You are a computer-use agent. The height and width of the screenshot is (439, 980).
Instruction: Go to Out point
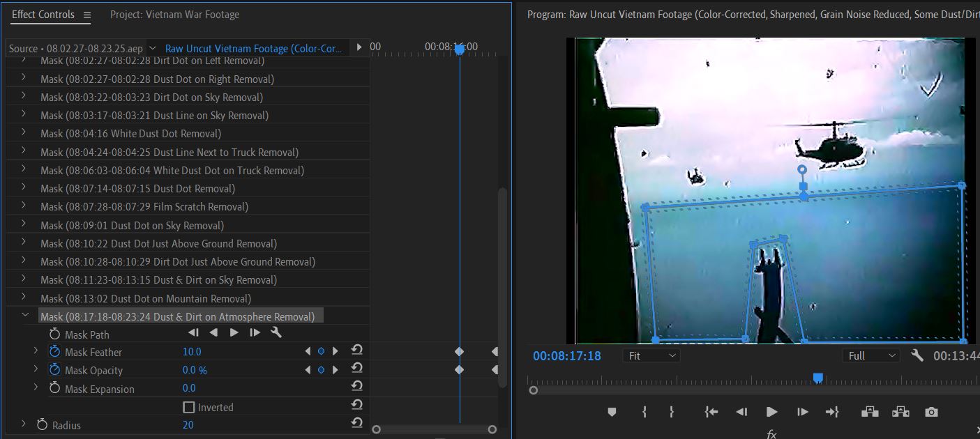pyautogui.click(x=832, y=412)
